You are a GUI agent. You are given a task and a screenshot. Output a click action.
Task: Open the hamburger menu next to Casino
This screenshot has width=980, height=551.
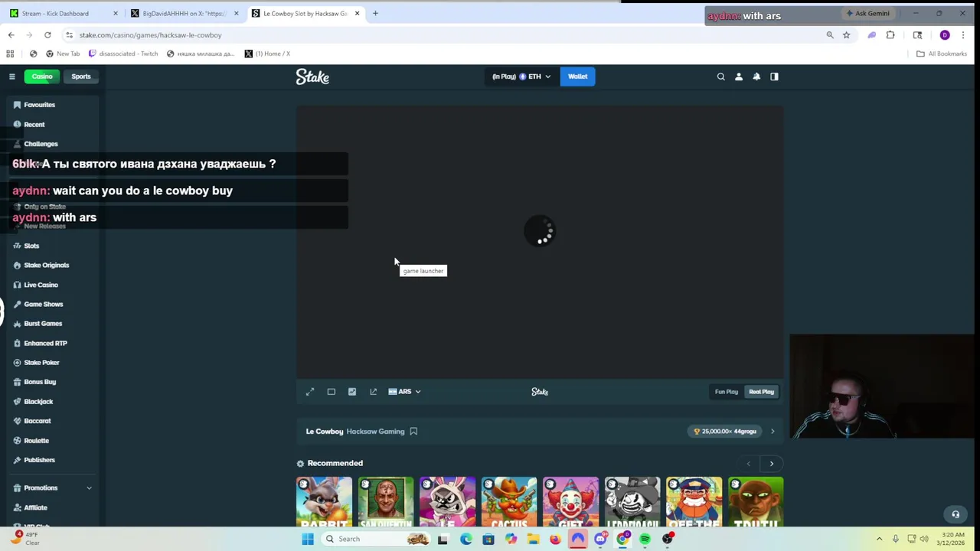[x=12, y=77]
